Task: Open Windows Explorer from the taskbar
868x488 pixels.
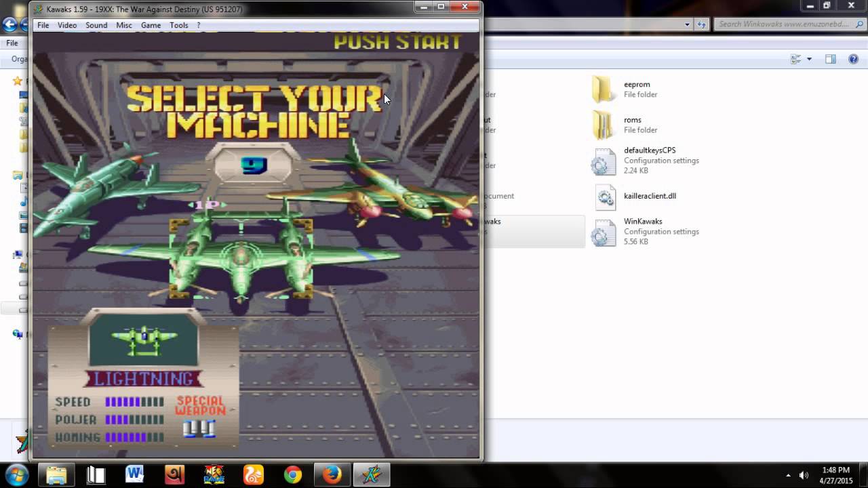Action: (57, 474)
